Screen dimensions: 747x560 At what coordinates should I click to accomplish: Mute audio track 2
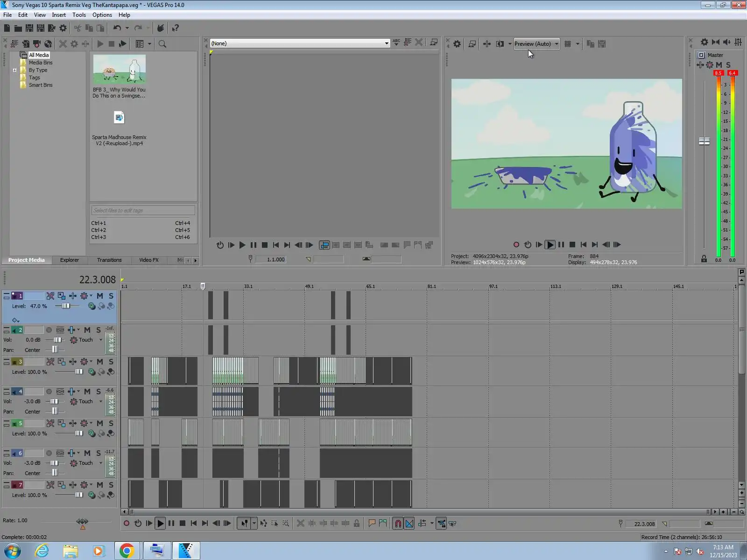click(x=87, y=330)
